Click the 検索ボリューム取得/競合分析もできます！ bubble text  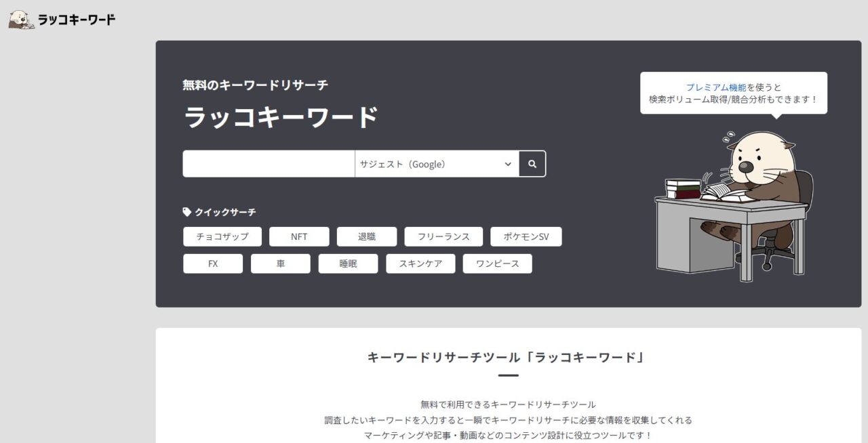734,100
